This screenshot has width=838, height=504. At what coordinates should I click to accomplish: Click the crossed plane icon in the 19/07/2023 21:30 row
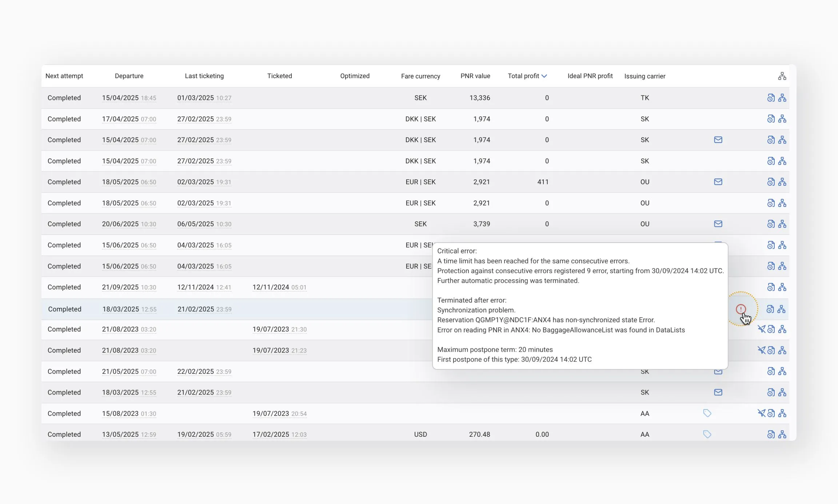761,329
